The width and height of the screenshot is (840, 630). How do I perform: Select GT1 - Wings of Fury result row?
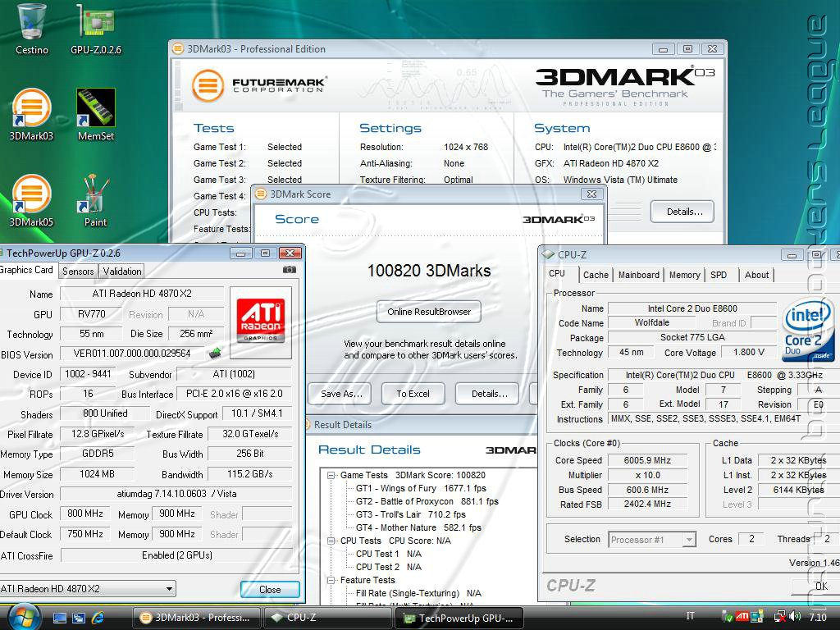pyautogui.click(x=421, y=488)
